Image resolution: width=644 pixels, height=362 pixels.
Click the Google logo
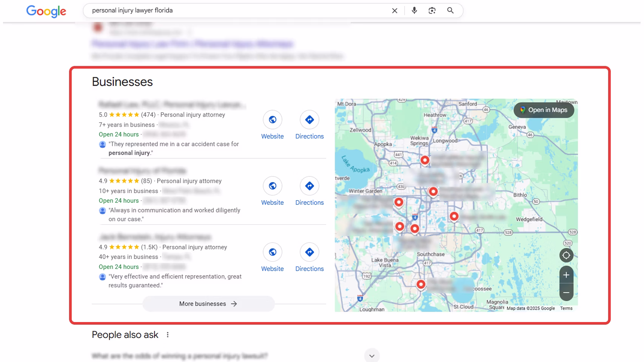pos(46,11)
